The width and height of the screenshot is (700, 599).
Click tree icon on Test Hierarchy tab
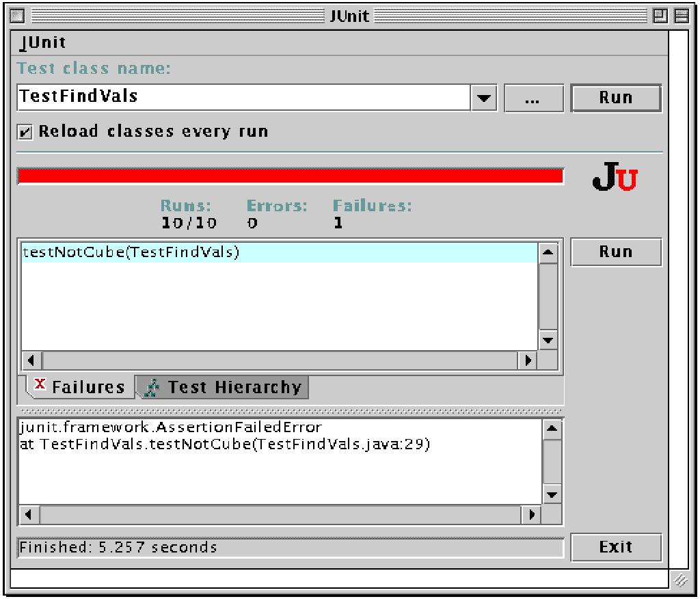[152, 388]
